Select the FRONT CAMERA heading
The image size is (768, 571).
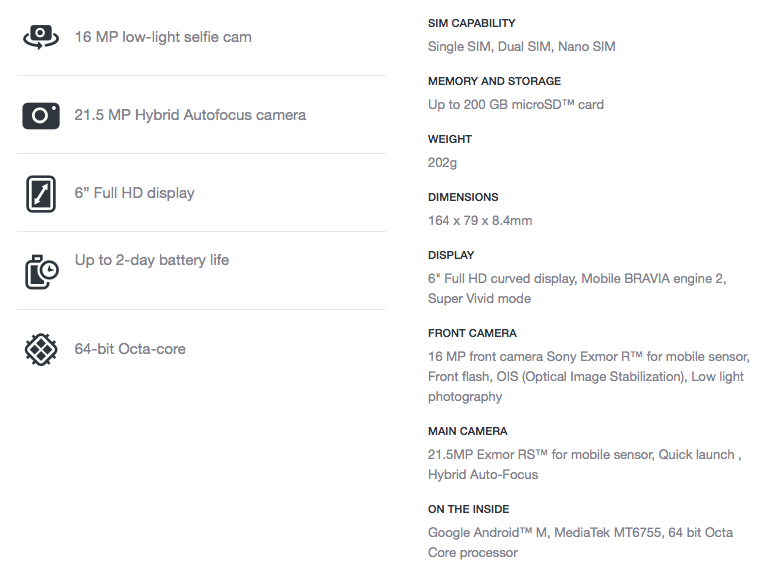tap(472, 333)
